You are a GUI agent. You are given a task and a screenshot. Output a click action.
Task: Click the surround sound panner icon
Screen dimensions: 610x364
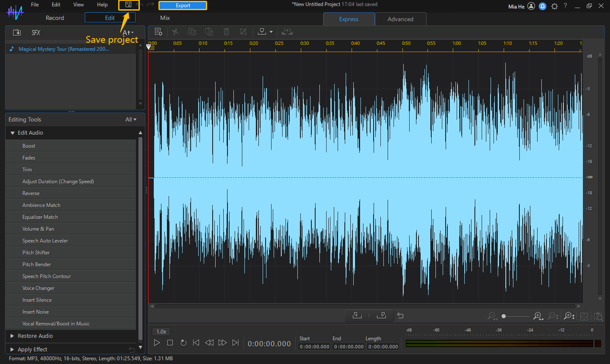point(287,32)
